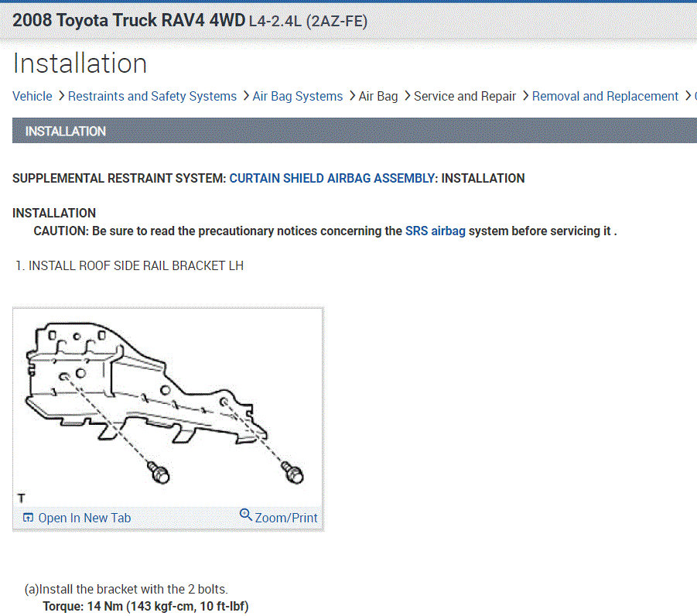697x616 pixels.
Task: Click the 2008 Toyota Truck RAV4 vehicle title
Action: pyautogui.click(x=190, y=21)
